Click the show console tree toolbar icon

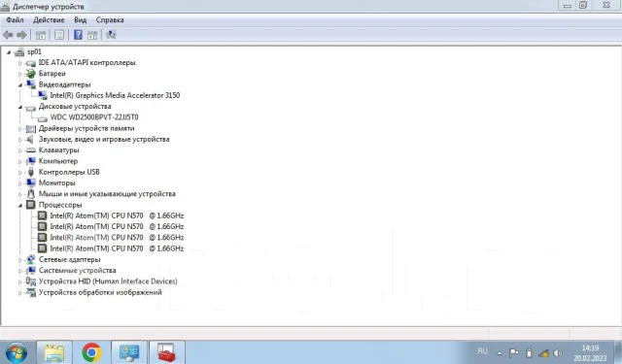[x=41, y=35]
